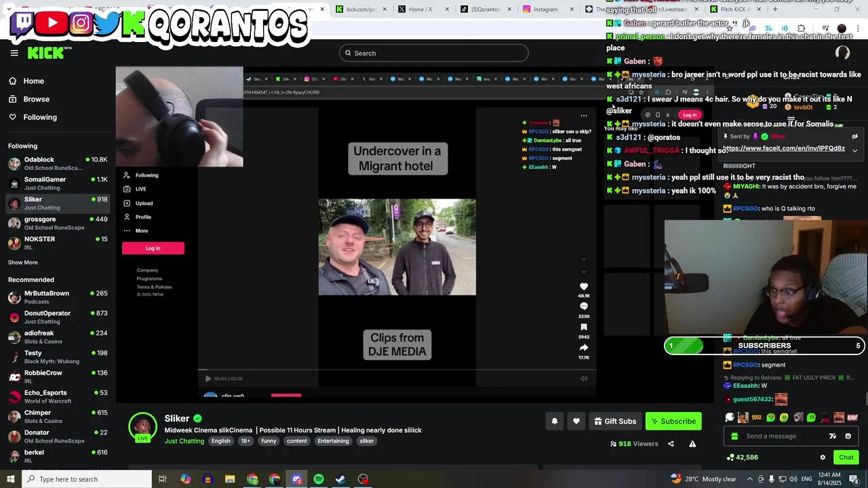Click the Just Chatting category link
The width and height of the screenshot is (868, 488).
click(x=184, y=441)
